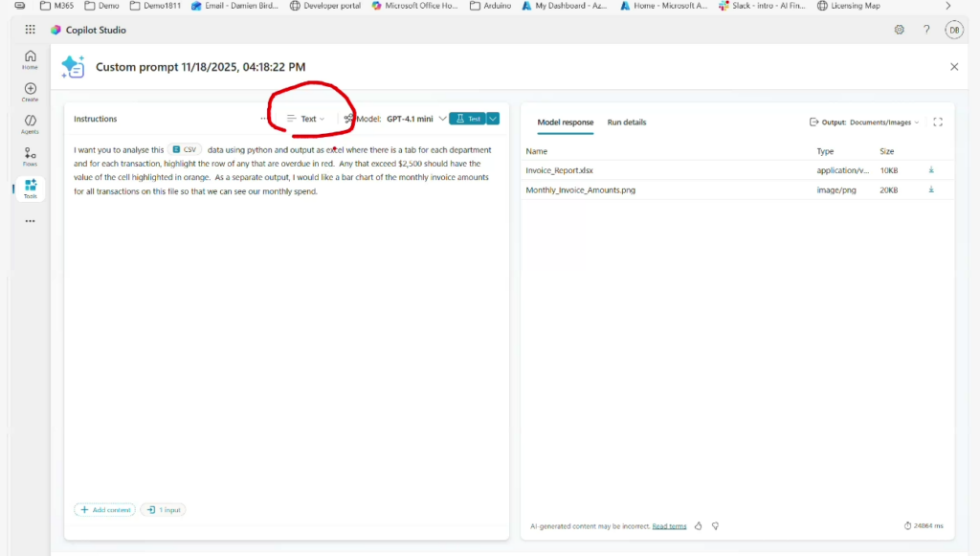Image resolution: width=980 pixels, height=556 pixels.
Task: Click Add content button
Action: [104, 510]
